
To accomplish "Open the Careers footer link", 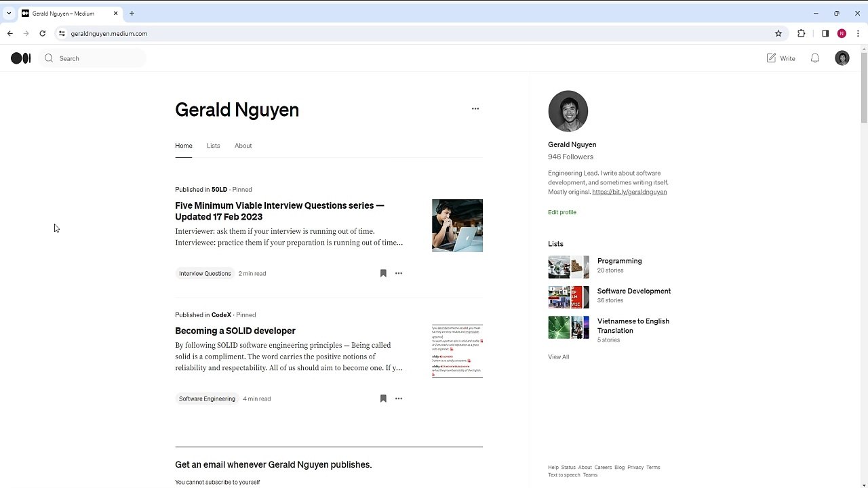I will (603, 468).
